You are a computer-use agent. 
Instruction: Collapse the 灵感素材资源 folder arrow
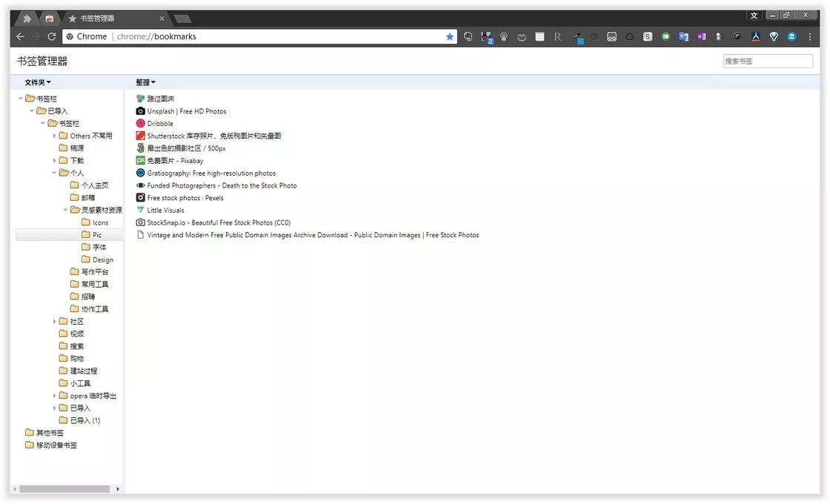66,210
